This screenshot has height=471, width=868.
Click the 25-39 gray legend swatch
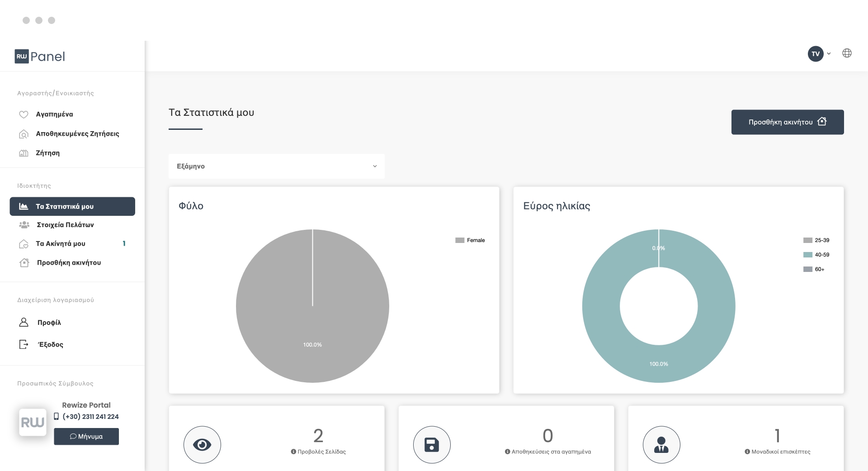click(x=808, y=240)
